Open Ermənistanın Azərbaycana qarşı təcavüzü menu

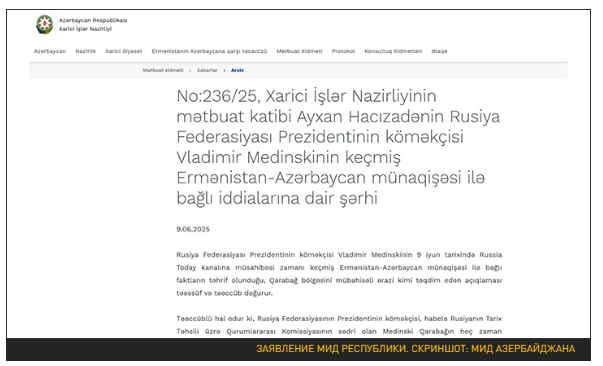click(x=209, y=51)
